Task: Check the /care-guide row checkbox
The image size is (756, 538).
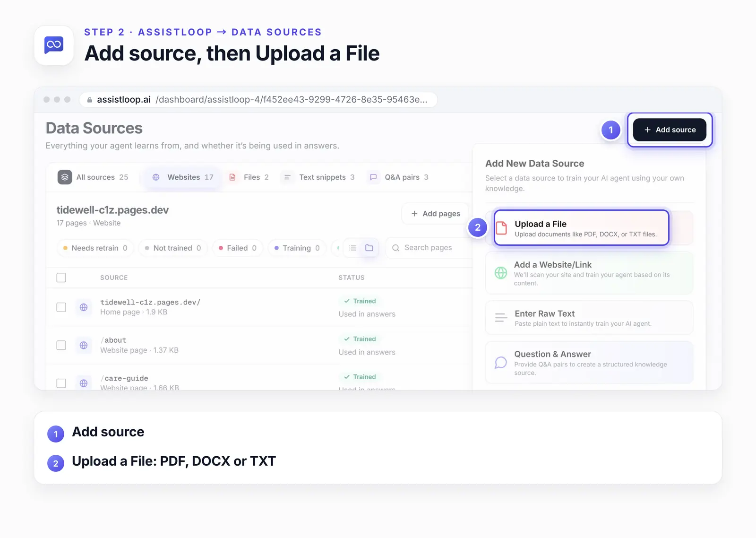Action: click(61, 383)
